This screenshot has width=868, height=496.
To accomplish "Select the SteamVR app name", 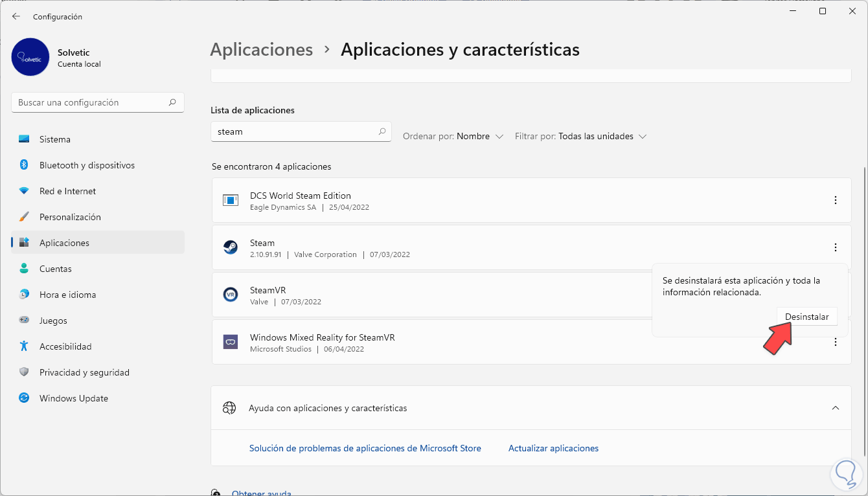I will click(x=268, y=290).
